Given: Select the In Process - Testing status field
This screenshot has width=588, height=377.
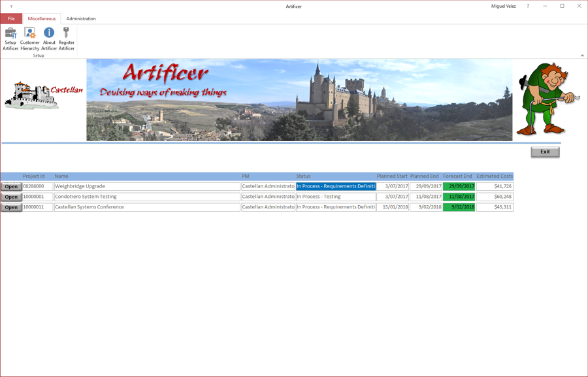Looking at the screenshot, I should [336, 197].
